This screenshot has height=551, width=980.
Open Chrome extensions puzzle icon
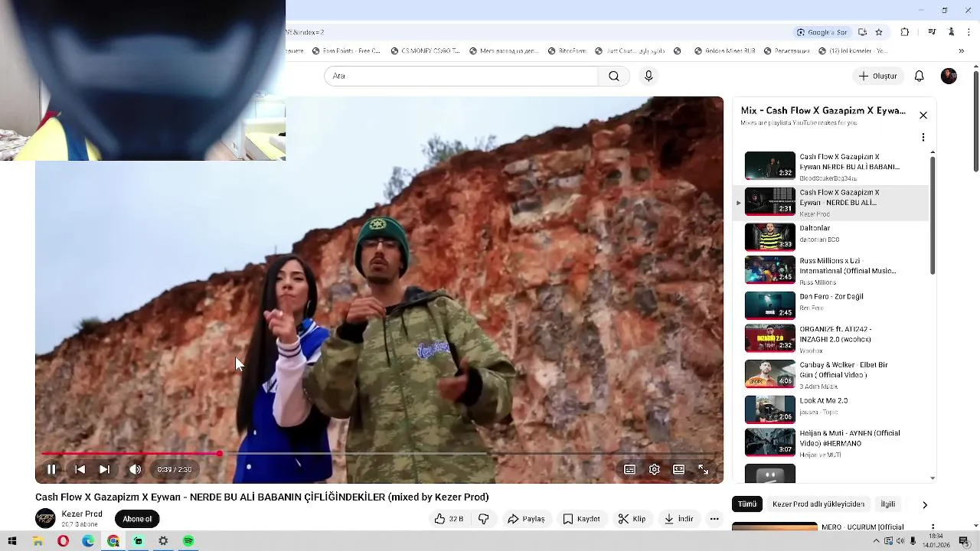point(905,32)
